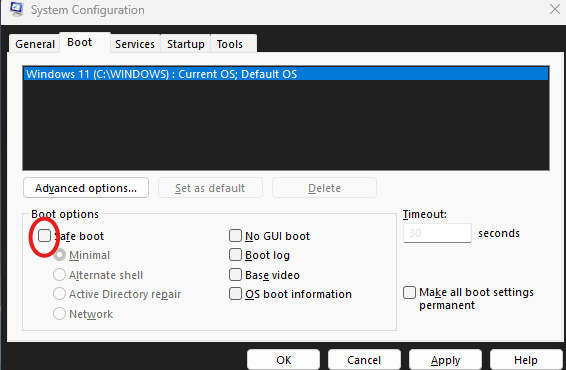
Task: Go to the Startup tab
Action: pyautogui.click(x=186, y=44)
